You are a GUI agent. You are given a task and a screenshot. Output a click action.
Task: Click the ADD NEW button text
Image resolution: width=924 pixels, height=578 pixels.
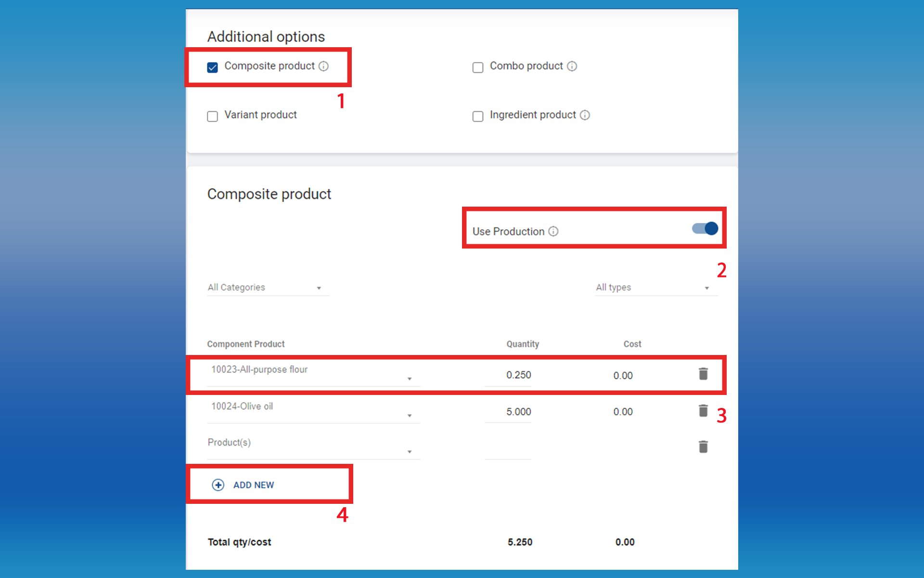click(x=254, y=485)
